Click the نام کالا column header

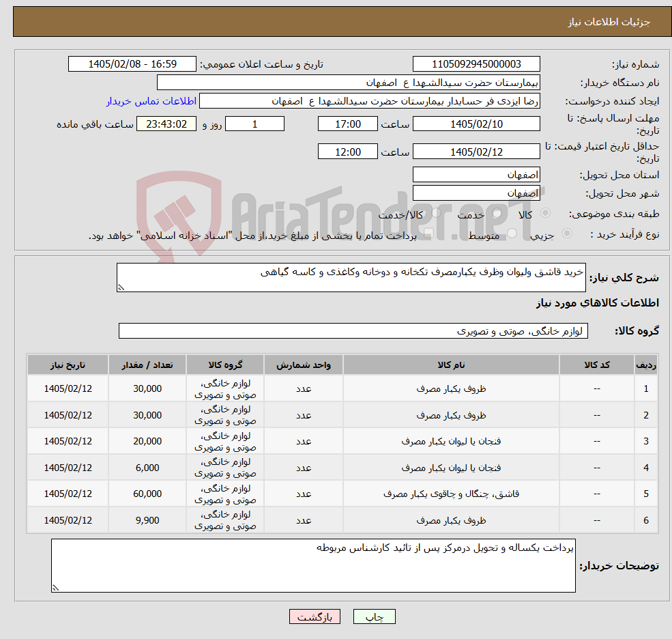pyautogui.click(x=451, y=365)
